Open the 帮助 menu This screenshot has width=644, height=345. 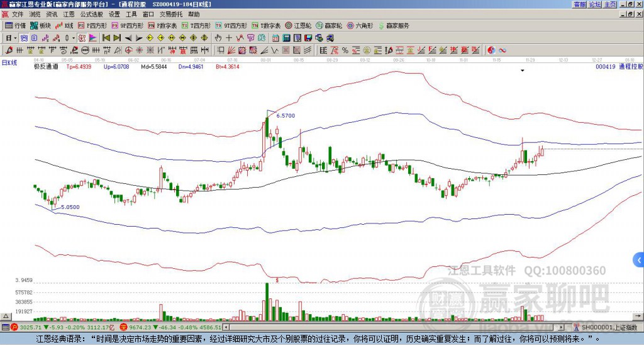coord(194,14)
